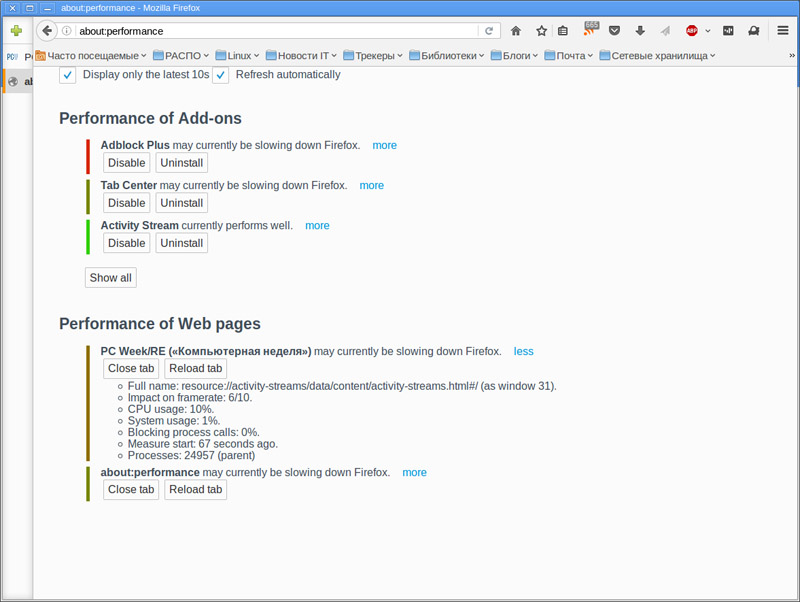Image resolution: width=800 pixels, height=602 pixels.
Task: Expand the 'РАСПО' bookmarks folder
Action: [x=181, y=55]
